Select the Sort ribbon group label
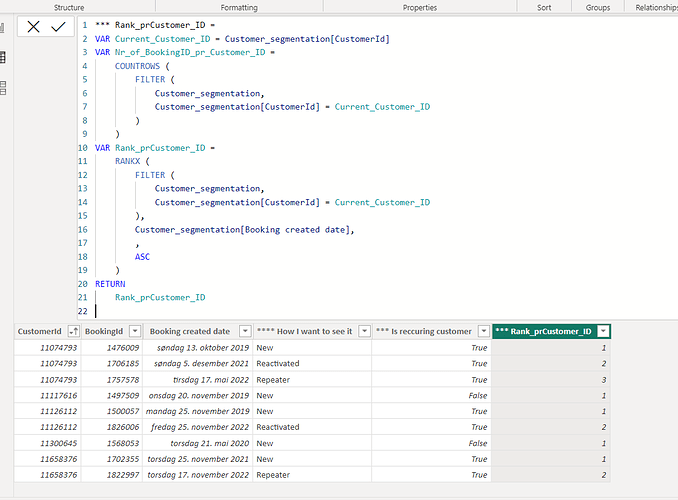The height and width of the screenshot is (500, 678). pos(544,7)
